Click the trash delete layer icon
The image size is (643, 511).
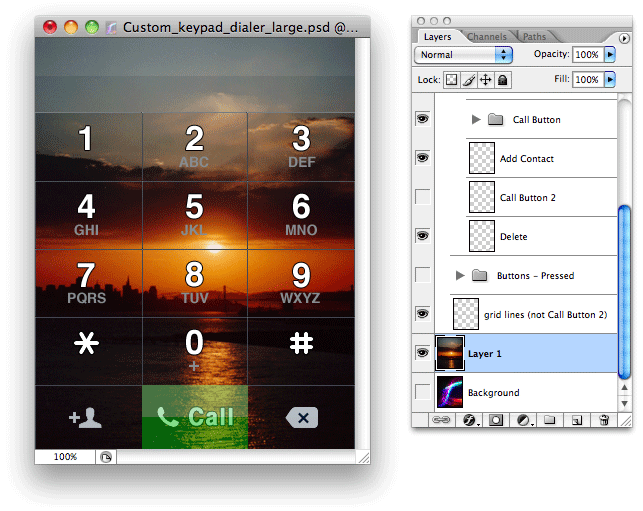604,420
